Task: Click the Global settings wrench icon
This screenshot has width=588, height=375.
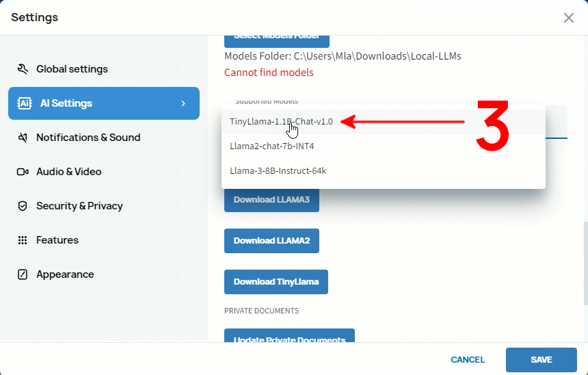Action: click(23, 69)
